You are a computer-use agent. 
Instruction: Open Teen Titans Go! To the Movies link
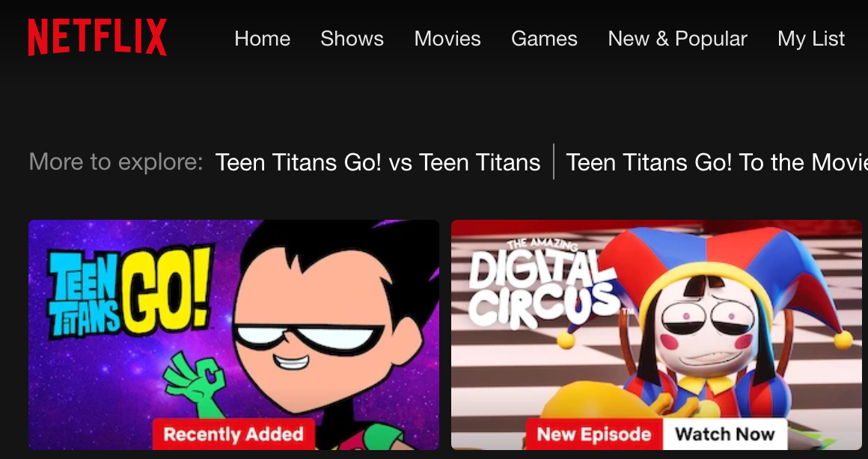[717, 162]
